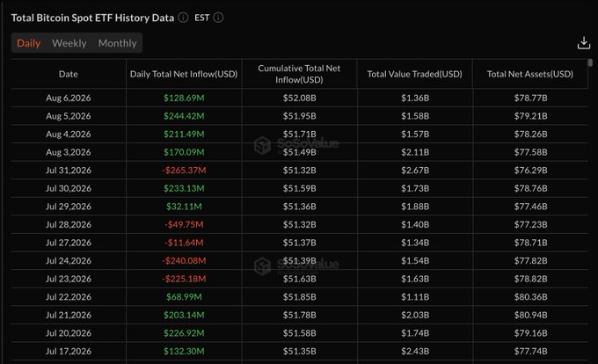Click the $128.69M inflow value
This screenshot has width=598, height=364.
click(184, 98)
